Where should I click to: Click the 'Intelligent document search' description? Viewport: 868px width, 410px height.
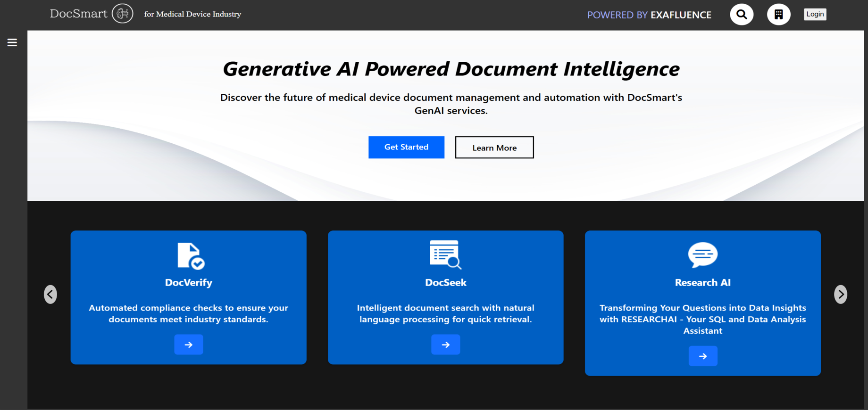tap(446, 313)
